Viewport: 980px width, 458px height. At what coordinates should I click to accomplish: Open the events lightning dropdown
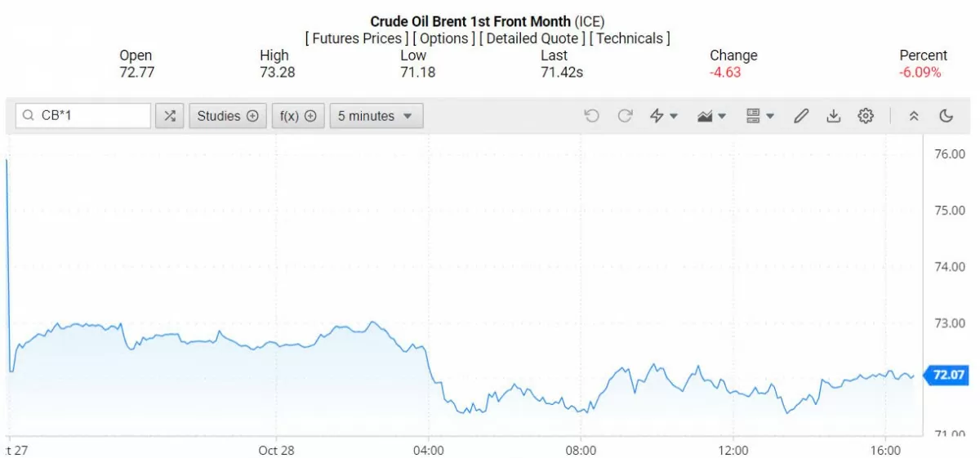[x=663, y=116]
